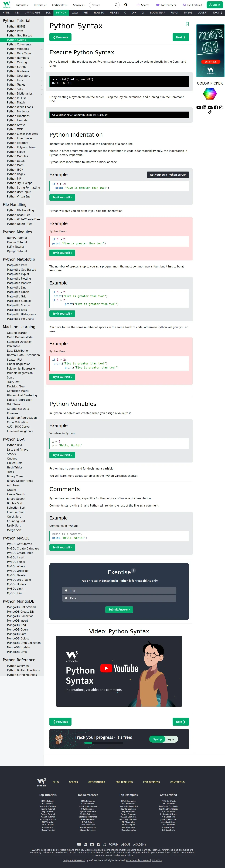Screen dimensions: 225x868
Task: Open the Python Syntax video thumbnail
Action: (119, 671)
